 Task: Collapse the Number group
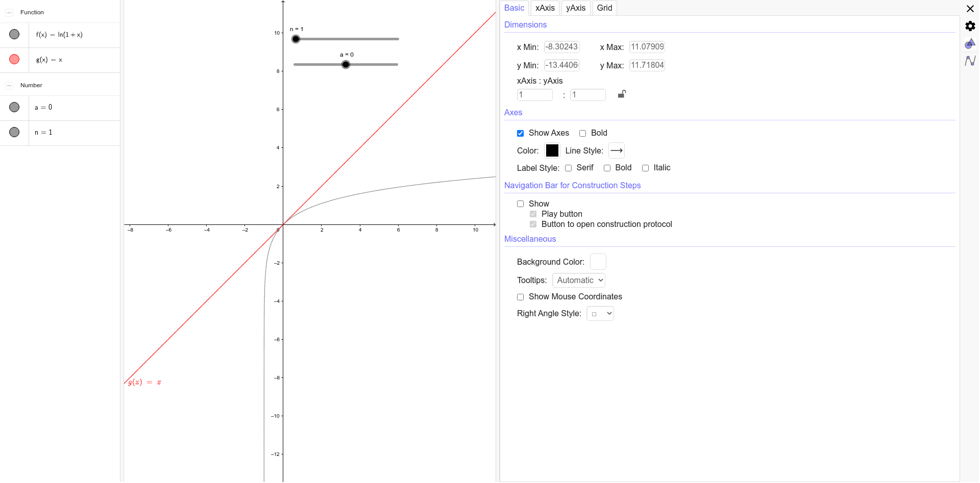point(9,85)
